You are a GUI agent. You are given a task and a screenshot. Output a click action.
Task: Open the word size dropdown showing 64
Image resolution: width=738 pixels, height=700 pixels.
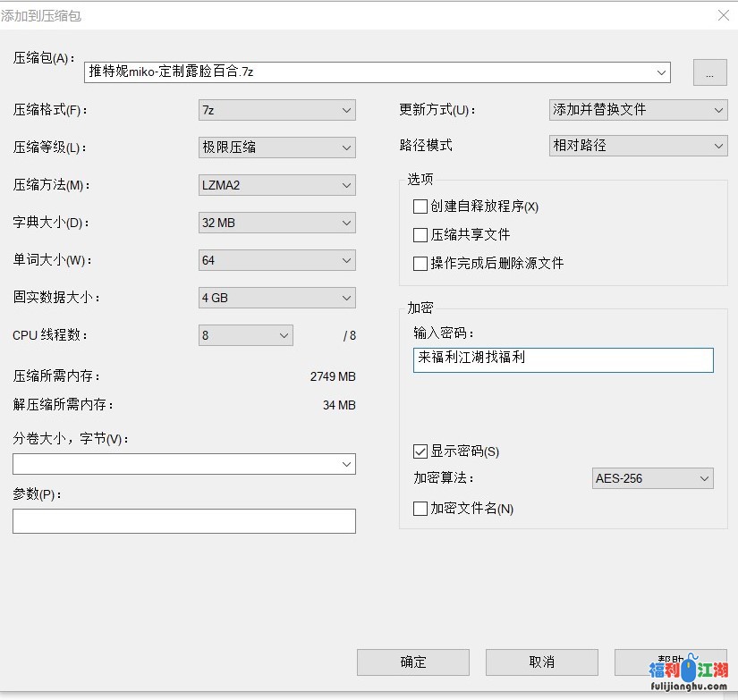click(276, 260)
